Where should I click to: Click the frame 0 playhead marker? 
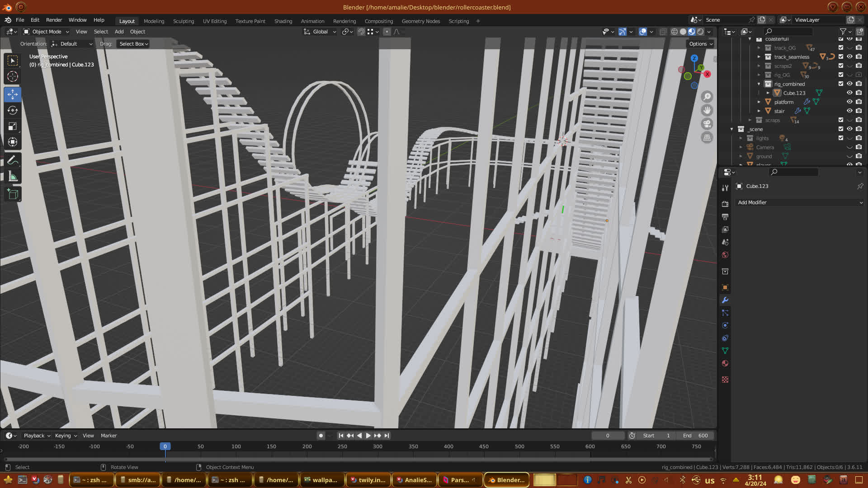pos(165,446)
